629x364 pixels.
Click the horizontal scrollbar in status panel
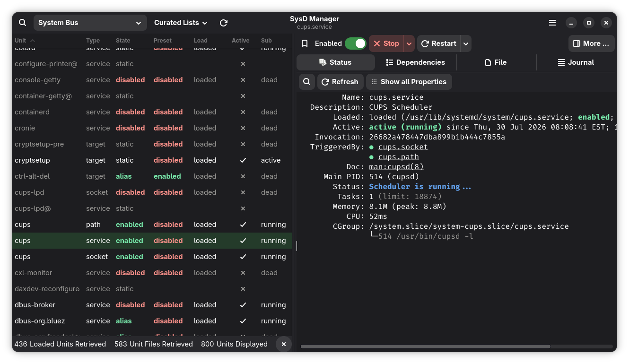425,347
